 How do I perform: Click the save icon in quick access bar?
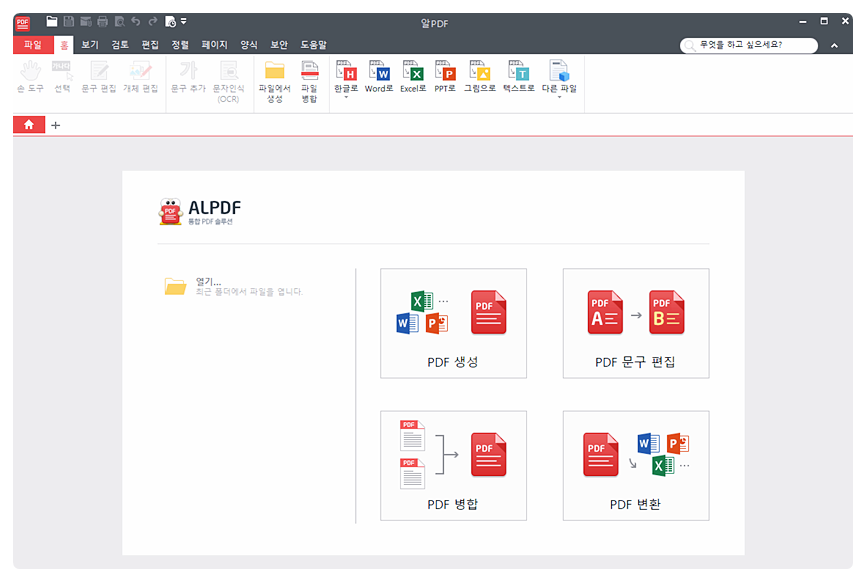point(68,22)
